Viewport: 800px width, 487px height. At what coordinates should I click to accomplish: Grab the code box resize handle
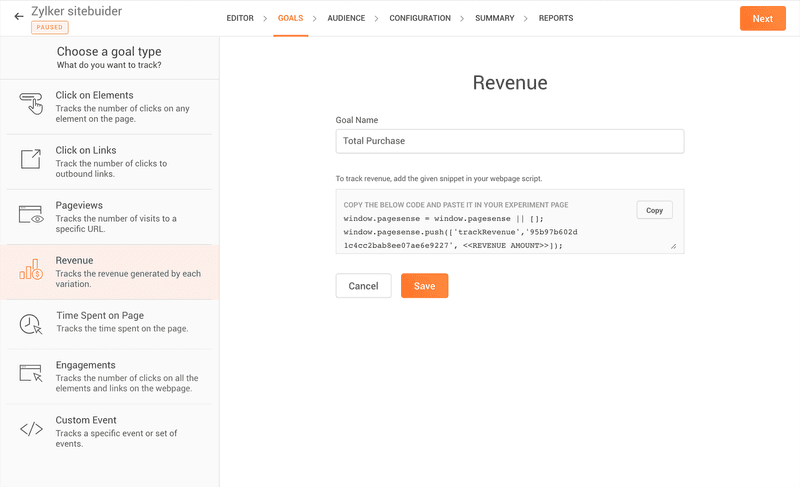pyautogui.click(x=673, y=246)
